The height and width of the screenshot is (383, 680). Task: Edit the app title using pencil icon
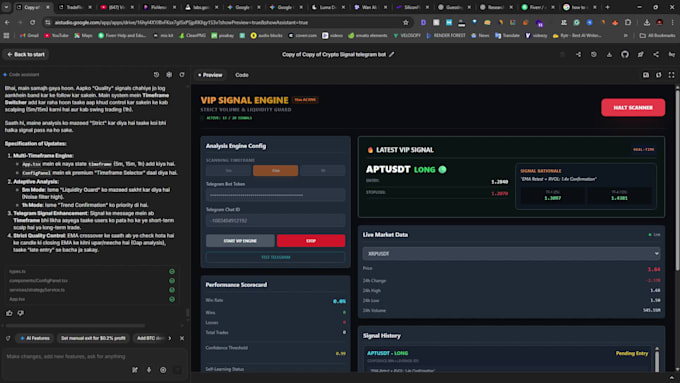coord(392,55)
